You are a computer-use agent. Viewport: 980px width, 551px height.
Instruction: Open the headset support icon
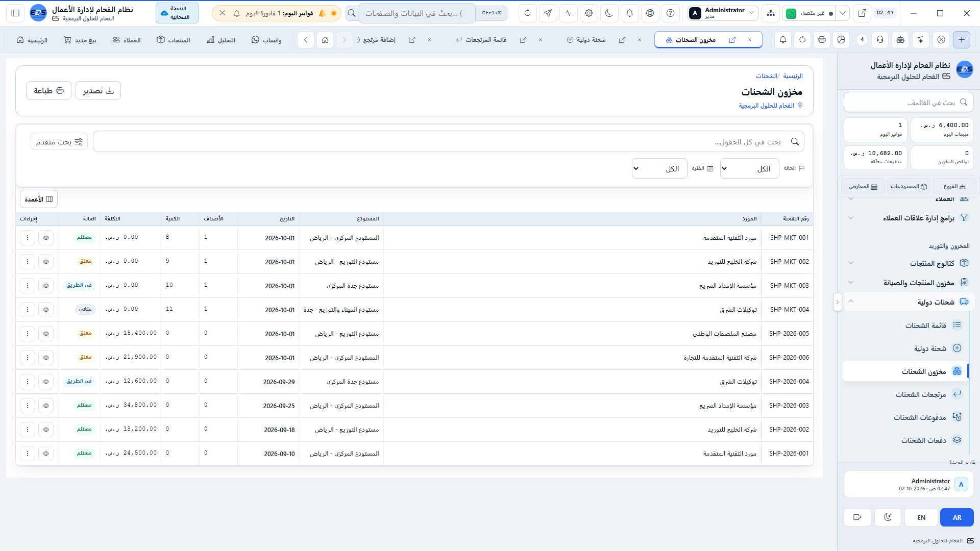pyautogui.click(x=880, y=40)
